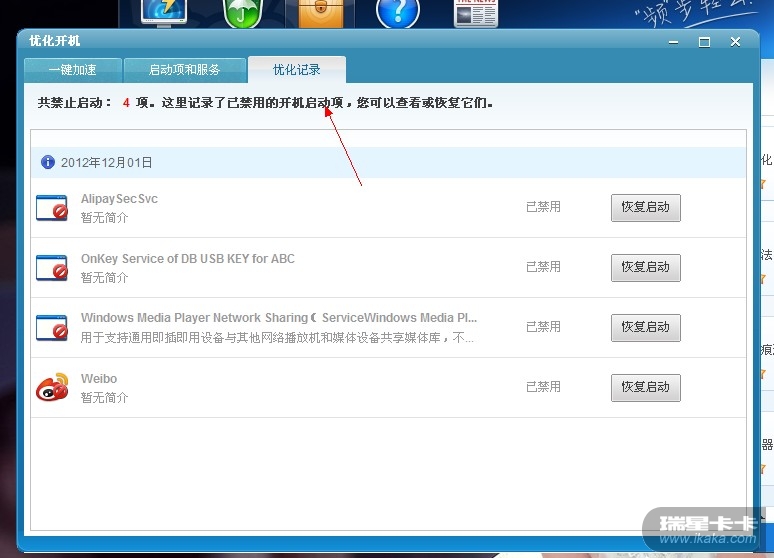Select the 优化记录 tab
Image resolution: width=774 pixels, height=558 pixels.
297,70
